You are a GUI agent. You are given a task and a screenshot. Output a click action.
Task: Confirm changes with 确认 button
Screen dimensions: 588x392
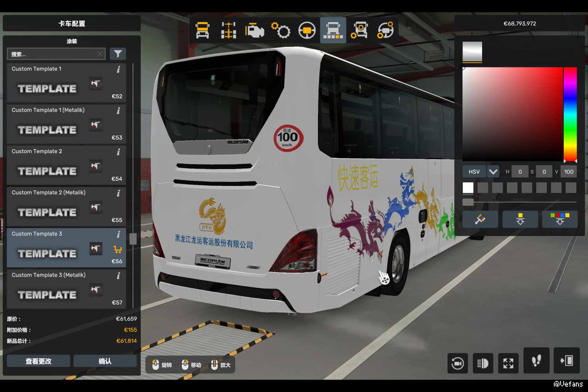[x=105, y=361]
